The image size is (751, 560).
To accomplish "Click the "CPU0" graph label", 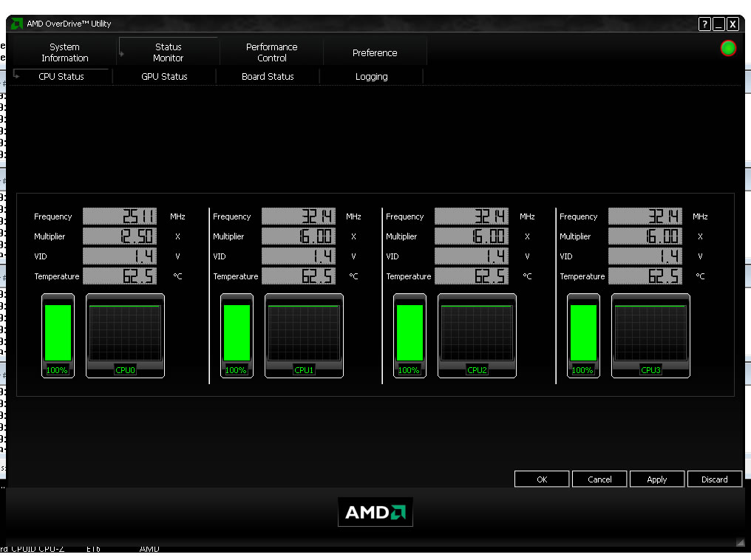I will 125,370.
